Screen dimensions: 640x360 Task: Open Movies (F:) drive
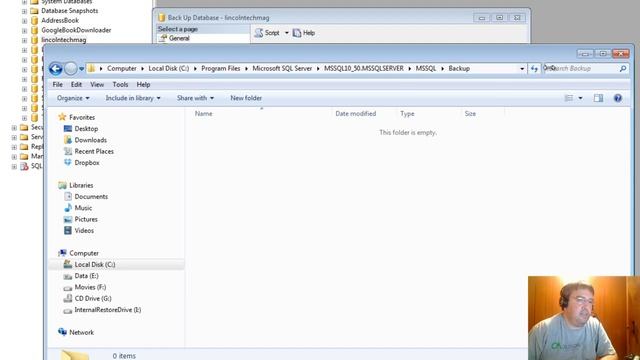pyautogui.click(x=90, y=287)
